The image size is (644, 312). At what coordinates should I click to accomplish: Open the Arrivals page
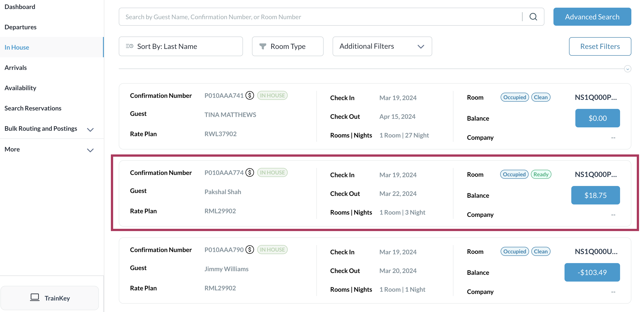point(16,68)
